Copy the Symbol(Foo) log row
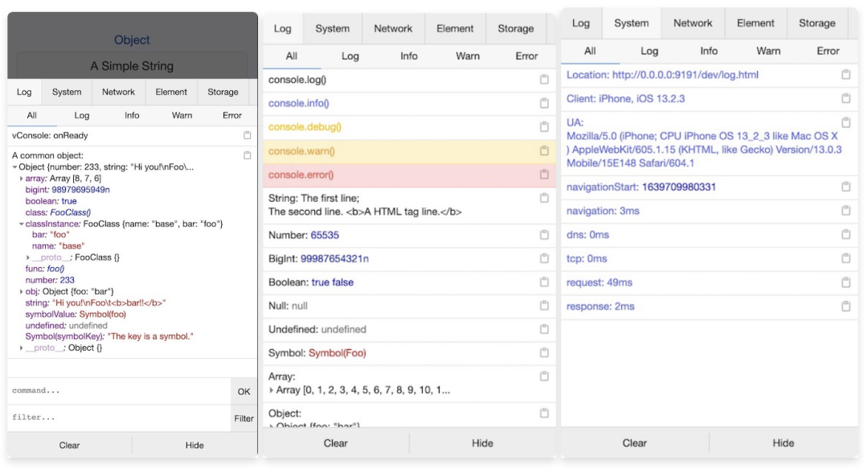The height and width of the screenshot is (469, 868). (544, 353)
